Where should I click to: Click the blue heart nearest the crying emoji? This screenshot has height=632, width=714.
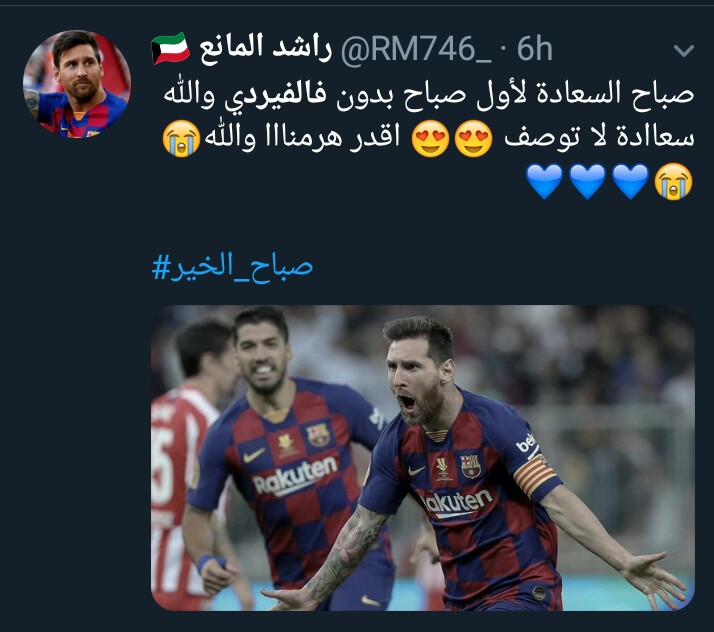[x=631, y=182]
